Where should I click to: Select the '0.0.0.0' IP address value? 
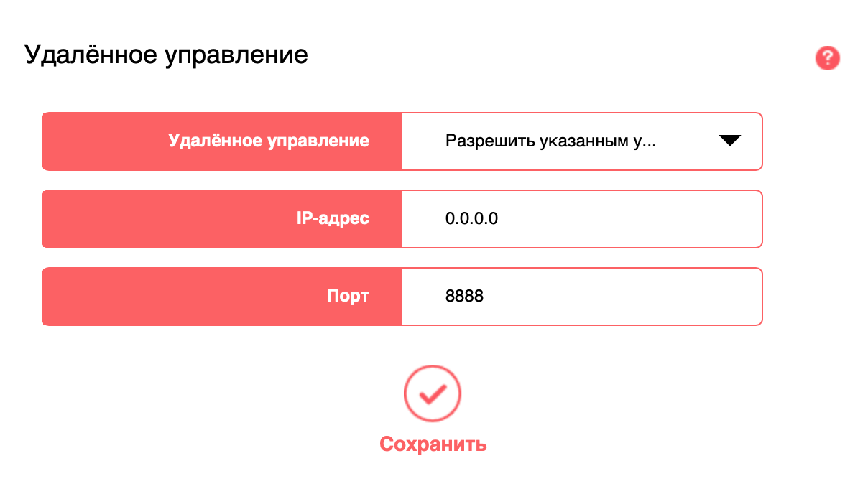(471, 219)
